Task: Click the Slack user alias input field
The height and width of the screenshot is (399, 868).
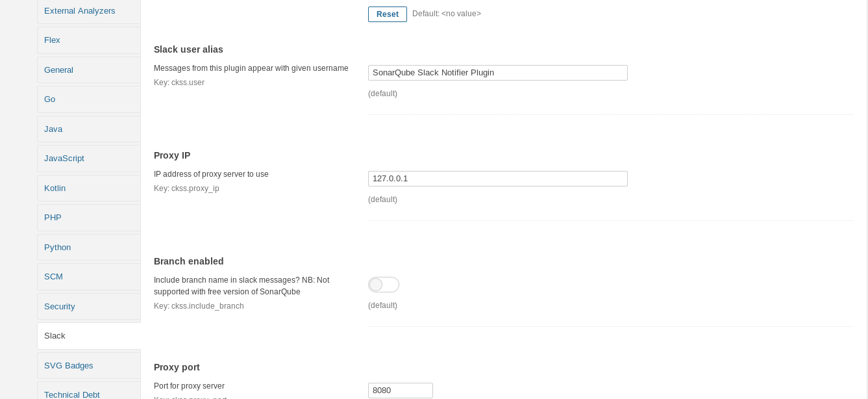Action: (x=498, y=73)
